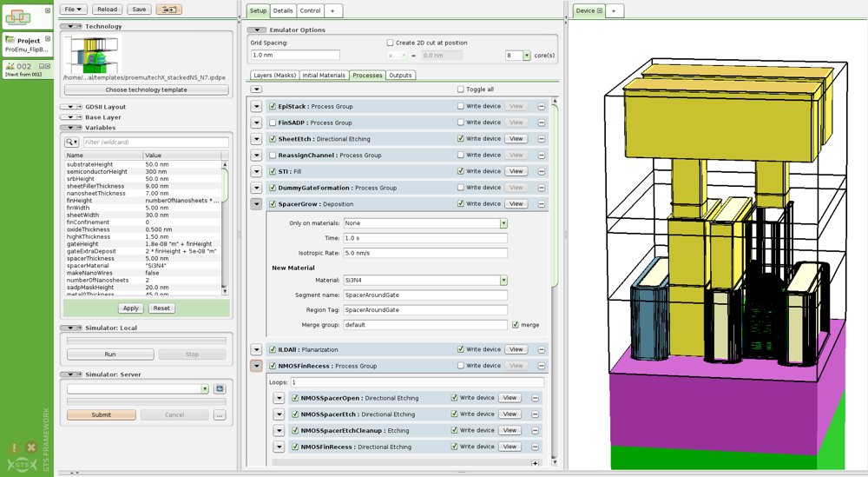868x477 pixels.
Task: Click the minus icon on NMOSSpacerOpen row
Action: (x=535, y=398)
